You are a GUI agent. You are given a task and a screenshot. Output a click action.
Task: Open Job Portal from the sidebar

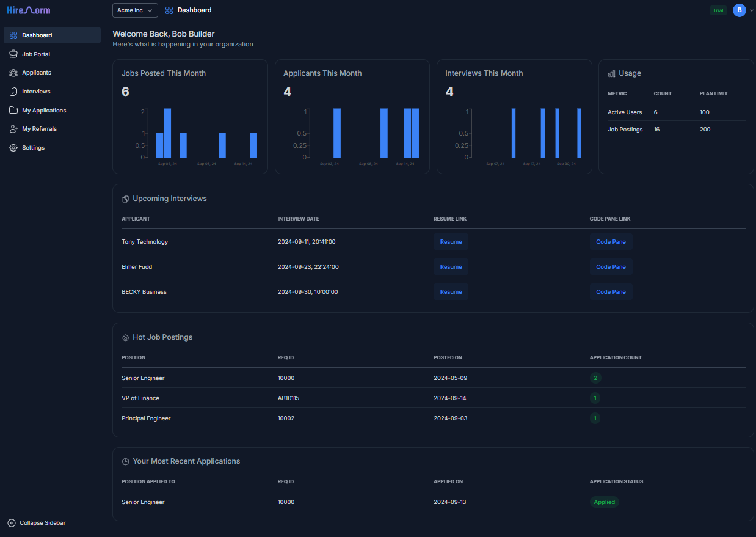point(53,54)
